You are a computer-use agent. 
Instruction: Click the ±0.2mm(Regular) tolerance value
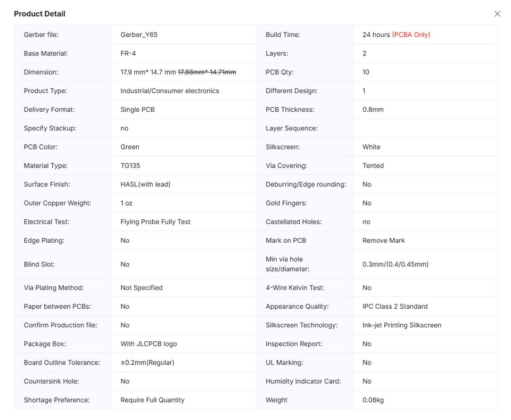pos(147,363)
